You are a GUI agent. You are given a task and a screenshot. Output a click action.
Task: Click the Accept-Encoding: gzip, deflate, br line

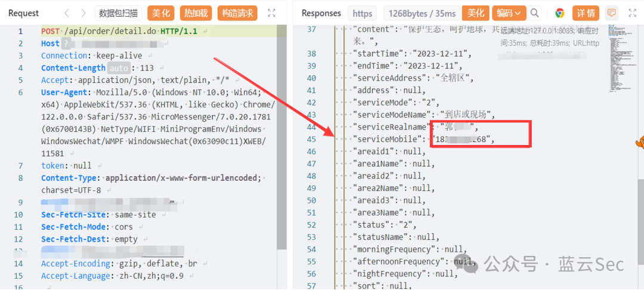pyautogui.click(x=119, y=263)
